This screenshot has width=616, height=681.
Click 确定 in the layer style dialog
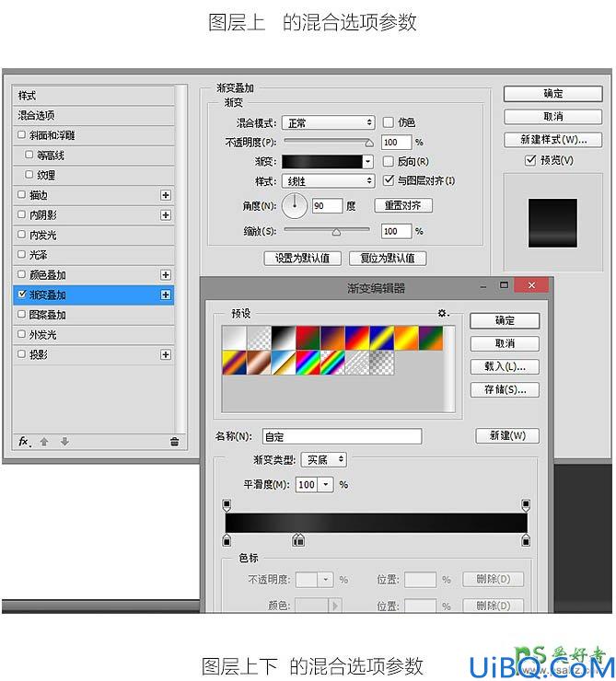point(552,94)
